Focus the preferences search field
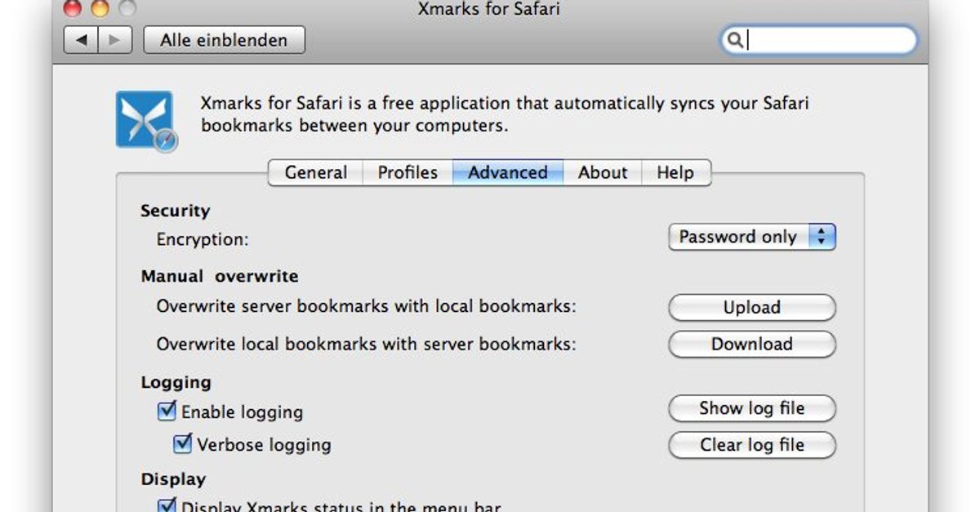This screenshot has width=980, height=512. (818, 40)
